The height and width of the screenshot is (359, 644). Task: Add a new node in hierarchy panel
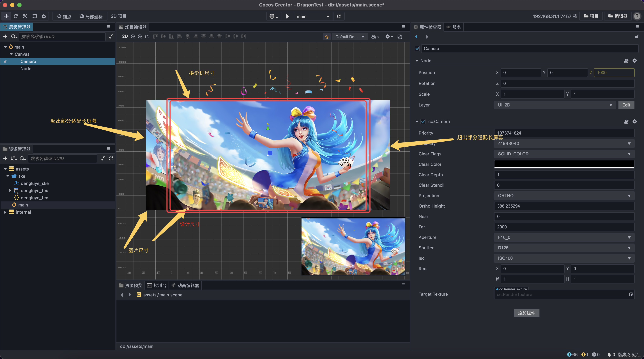tap(5, 37)
